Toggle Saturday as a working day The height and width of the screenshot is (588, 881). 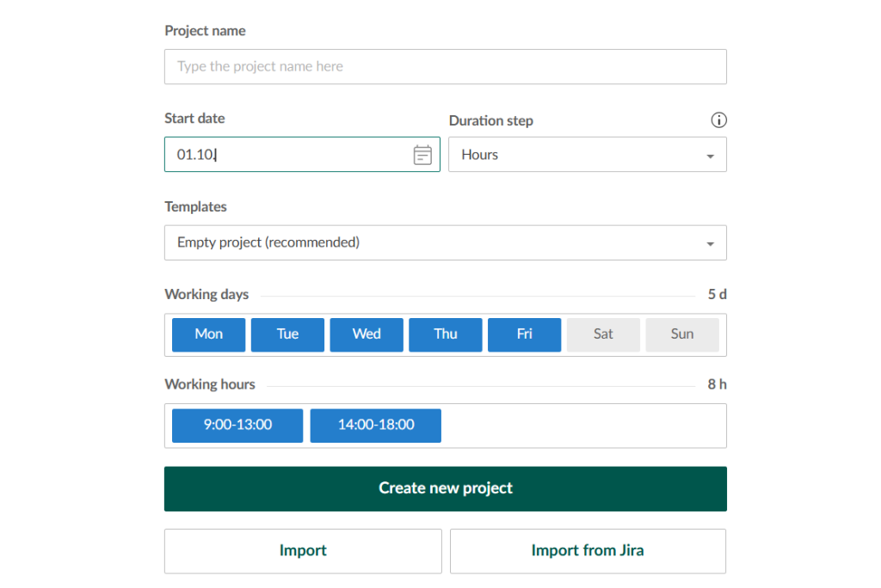point(603,334)
